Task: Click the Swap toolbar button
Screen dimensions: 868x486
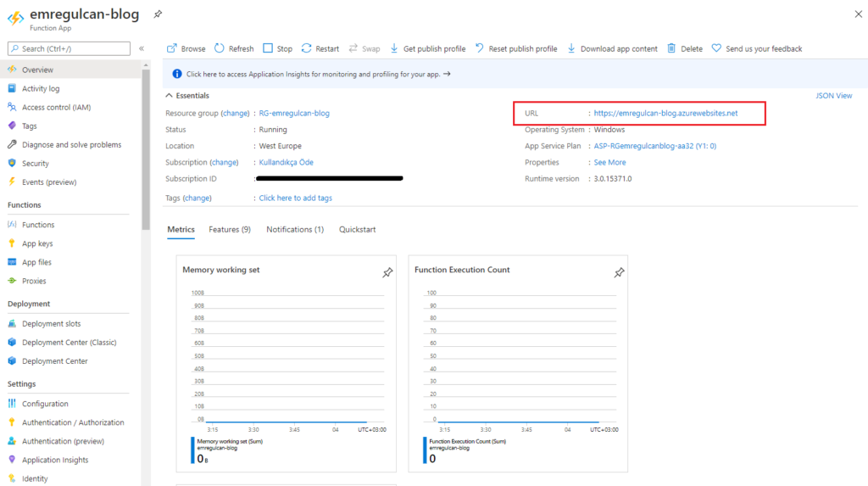Action: (364, 48)
